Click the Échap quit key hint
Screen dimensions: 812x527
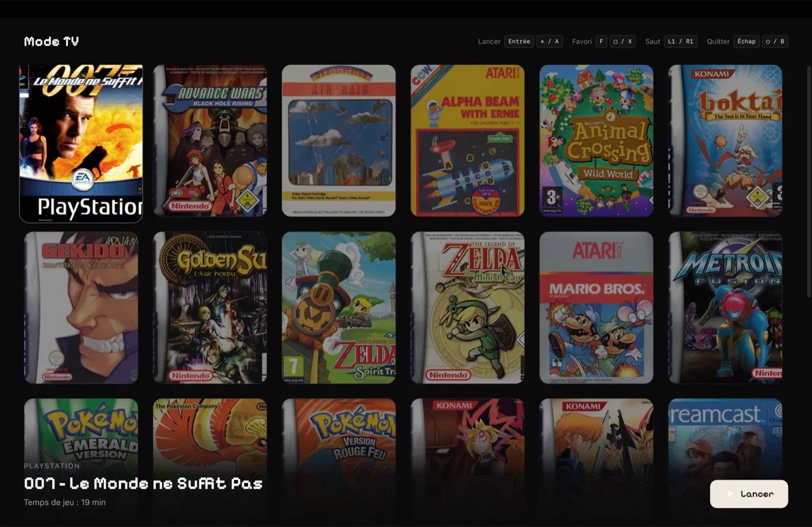point(746,42)
